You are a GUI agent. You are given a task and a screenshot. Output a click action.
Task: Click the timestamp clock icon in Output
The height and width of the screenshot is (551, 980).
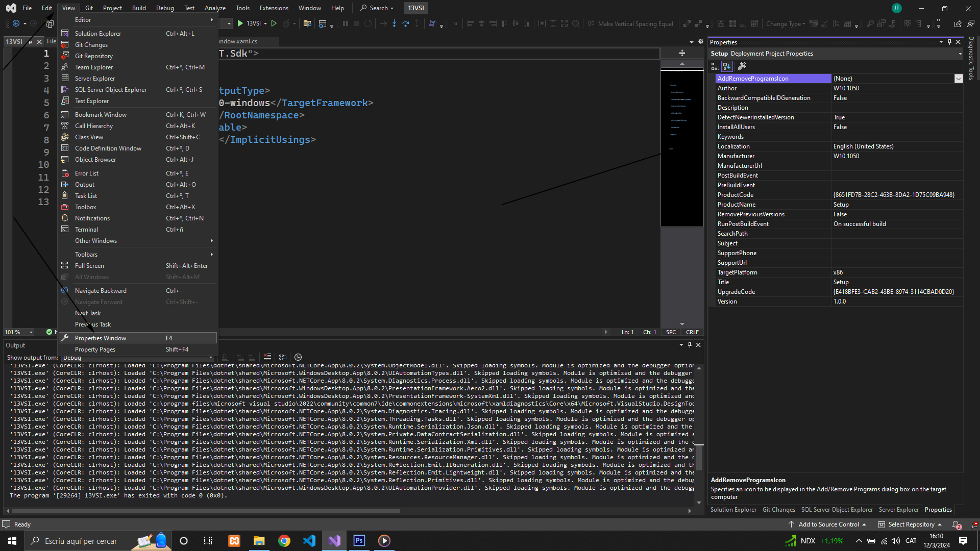click(x=298, y=357)
